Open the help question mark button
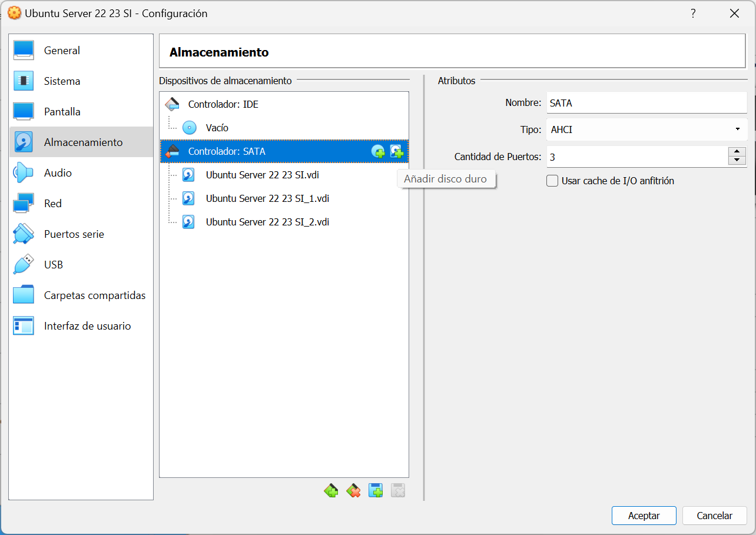Image resolution: width=756 pixels, height=535 pixels. (693, 13)
